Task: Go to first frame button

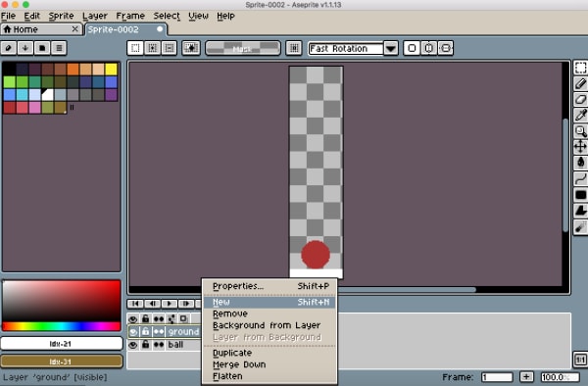Action: [x=135, y=303]
